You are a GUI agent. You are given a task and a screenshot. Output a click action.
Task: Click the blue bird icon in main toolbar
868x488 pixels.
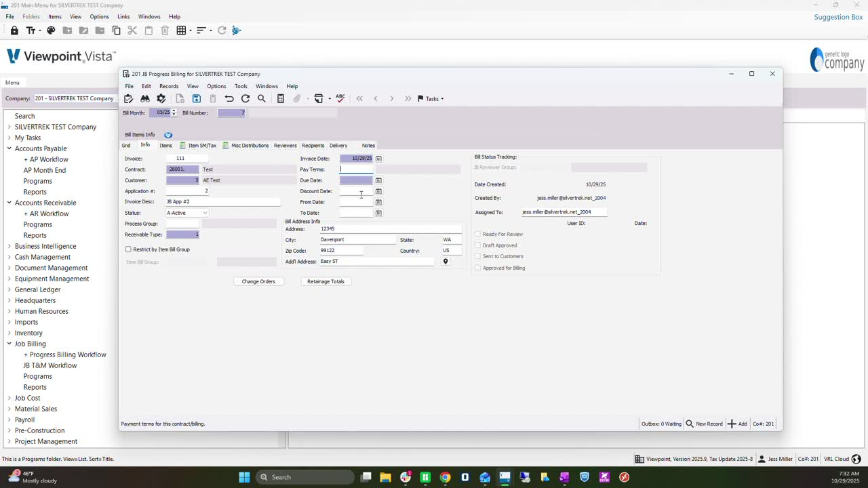coord(236,30)
